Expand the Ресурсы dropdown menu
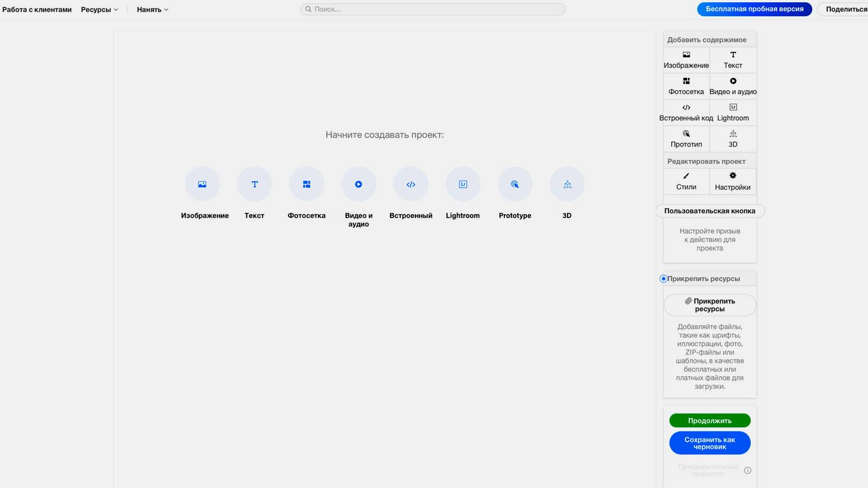This screenshot has width=868, height=488. (x=99, y=10)
